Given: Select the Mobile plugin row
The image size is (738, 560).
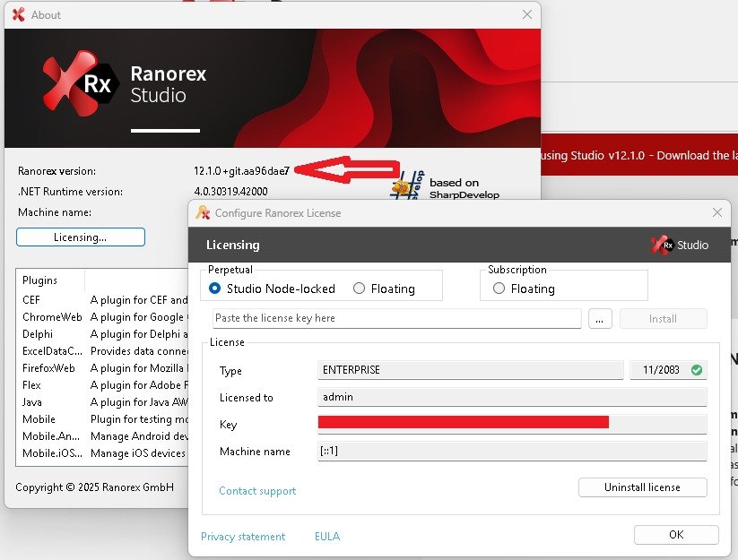Looking at the screenshot, I should (102, 419).
